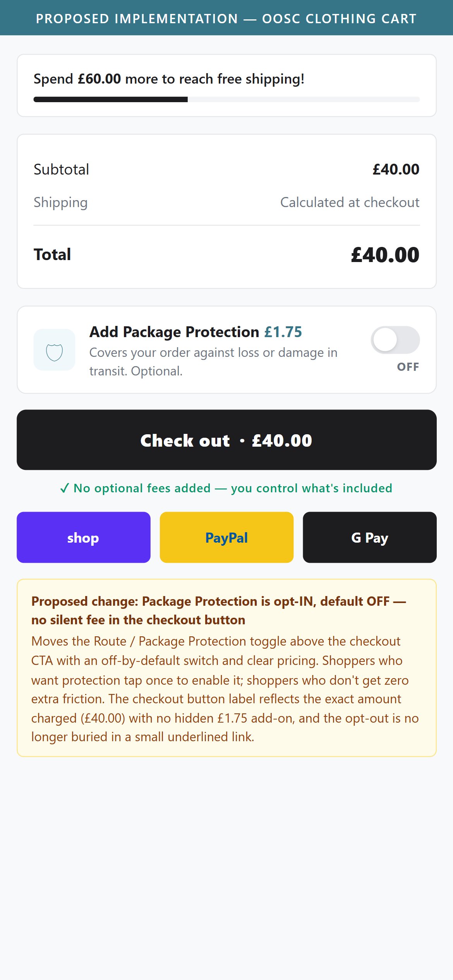The height and width of the screenshot is (980, 453).
Task: Click the Proposed change note heading
Action: 219,610
